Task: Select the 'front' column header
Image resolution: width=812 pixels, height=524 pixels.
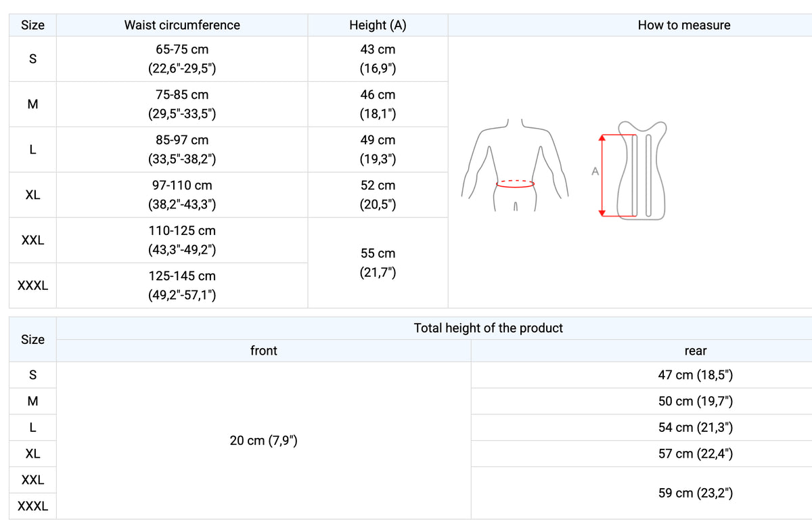Action: pos(263,351)
